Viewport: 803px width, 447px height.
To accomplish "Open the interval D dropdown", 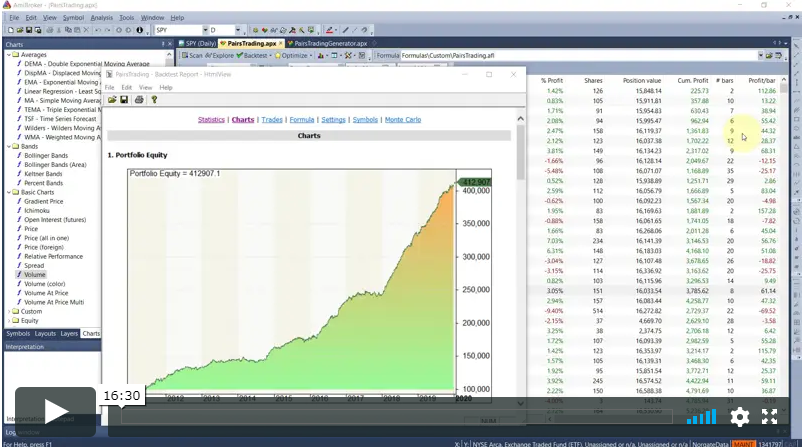I will (x=238, y=30).
